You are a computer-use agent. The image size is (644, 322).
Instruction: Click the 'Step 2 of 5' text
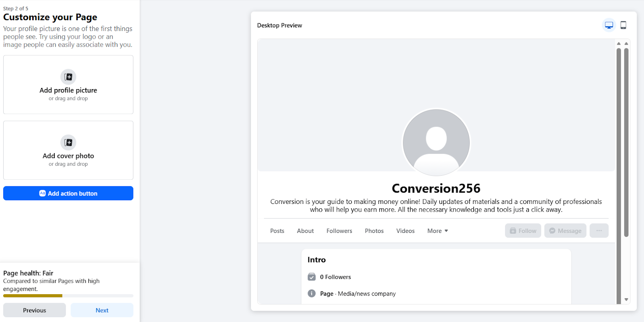16,8
